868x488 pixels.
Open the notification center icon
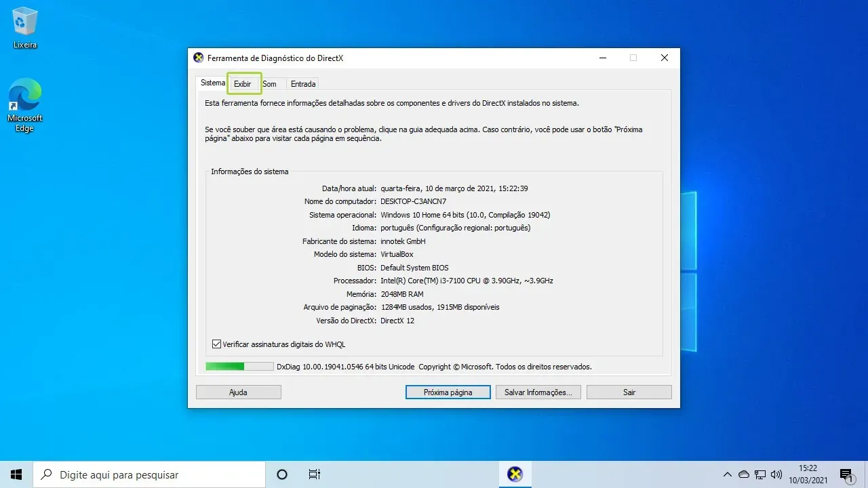[x=846, y=474]
